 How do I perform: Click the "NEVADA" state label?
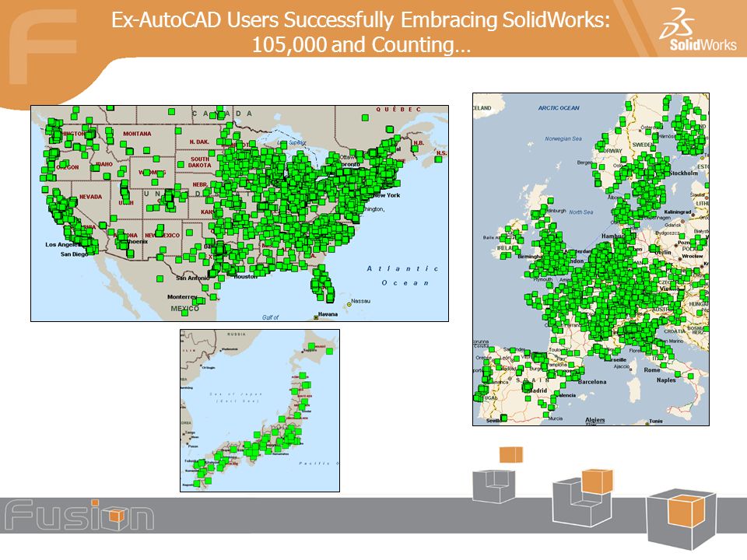90,197
